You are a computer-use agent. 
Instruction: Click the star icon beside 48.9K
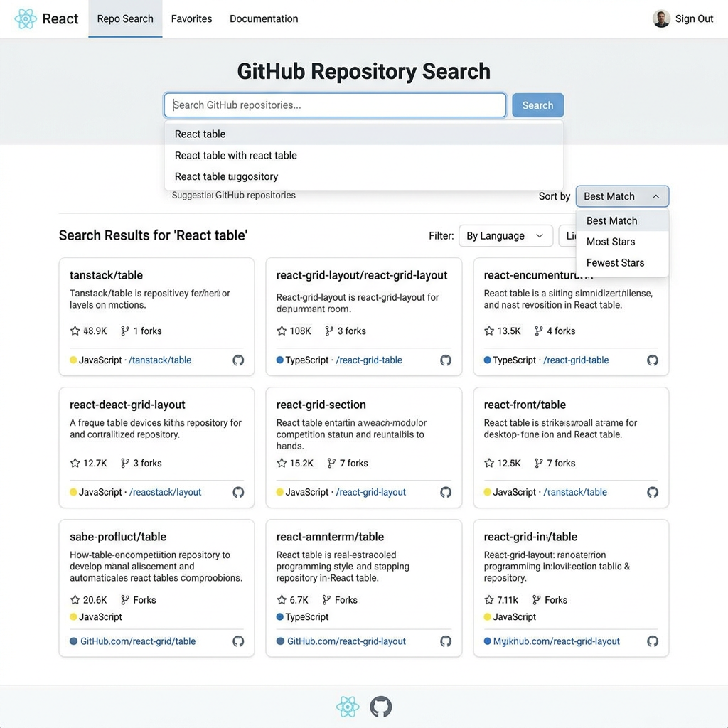75,331
